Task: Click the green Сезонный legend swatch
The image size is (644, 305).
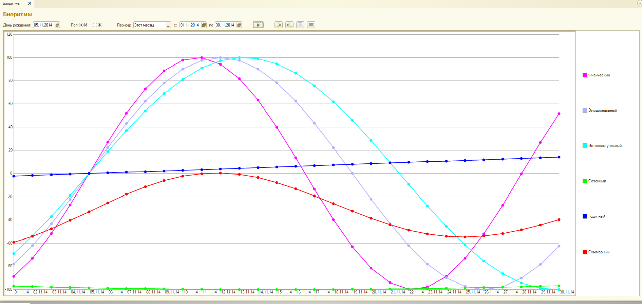Action: point(585,181)
